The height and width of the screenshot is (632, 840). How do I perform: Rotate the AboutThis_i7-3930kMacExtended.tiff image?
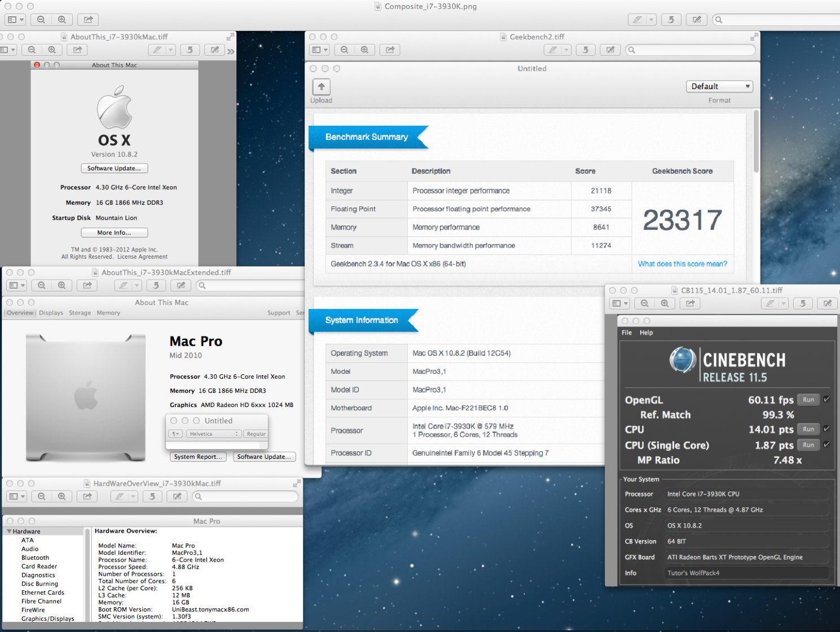pos(156,285)
